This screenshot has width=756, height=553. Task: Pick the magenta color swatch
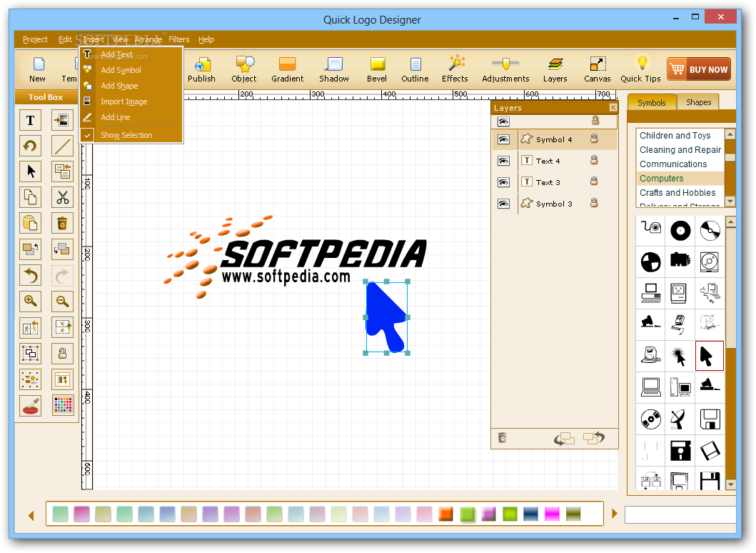552,514
